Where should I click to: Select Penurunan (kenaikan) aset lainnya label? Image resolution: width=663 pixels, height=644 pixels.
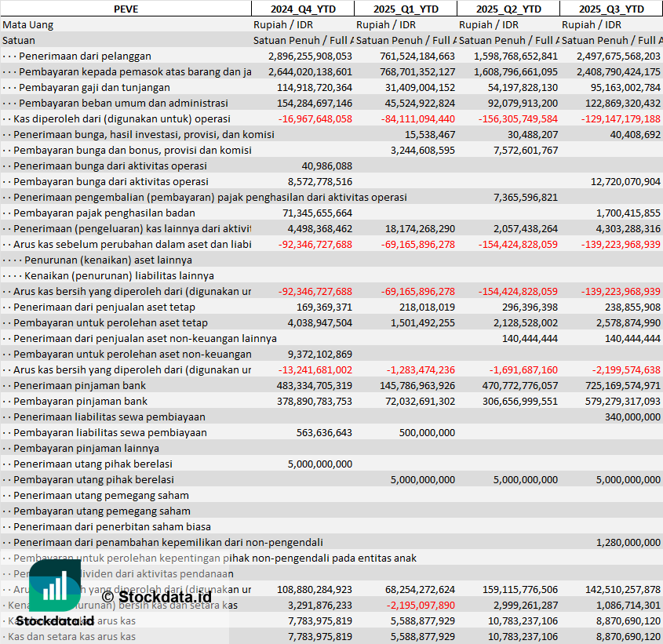click(108, 260)
